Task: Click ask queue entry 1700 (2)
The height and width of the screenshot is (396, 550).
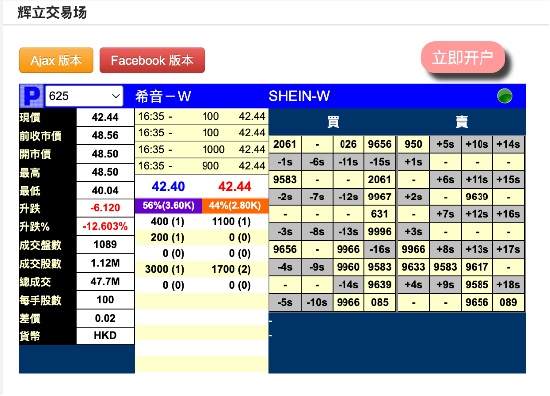Action: pos(231,269)
